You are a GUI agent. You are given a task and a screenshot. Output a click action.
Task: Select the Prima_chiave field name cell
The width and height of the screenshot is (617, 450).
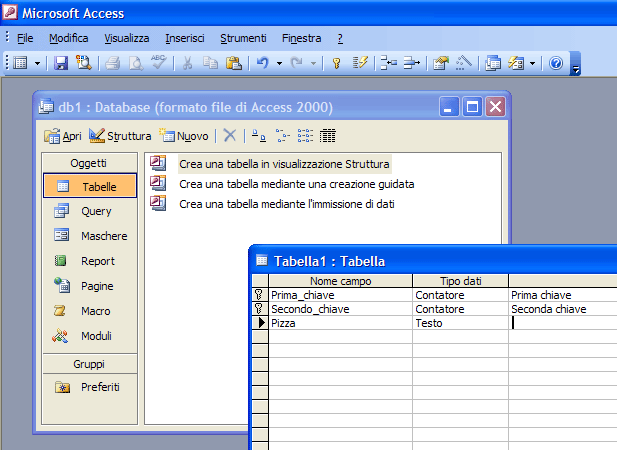341,295
